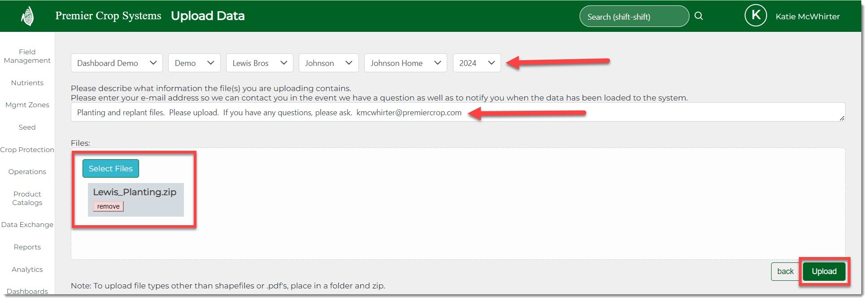
Task: Click the back button
Action: pyautogui.click(x=785, y=271)
